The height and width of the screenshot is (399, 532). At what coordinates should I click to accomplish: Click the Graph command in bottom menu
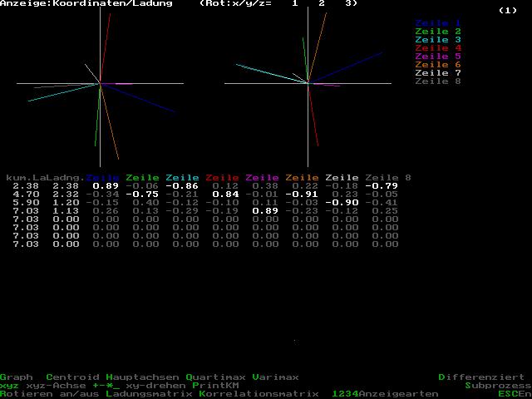tap(17, 377)
